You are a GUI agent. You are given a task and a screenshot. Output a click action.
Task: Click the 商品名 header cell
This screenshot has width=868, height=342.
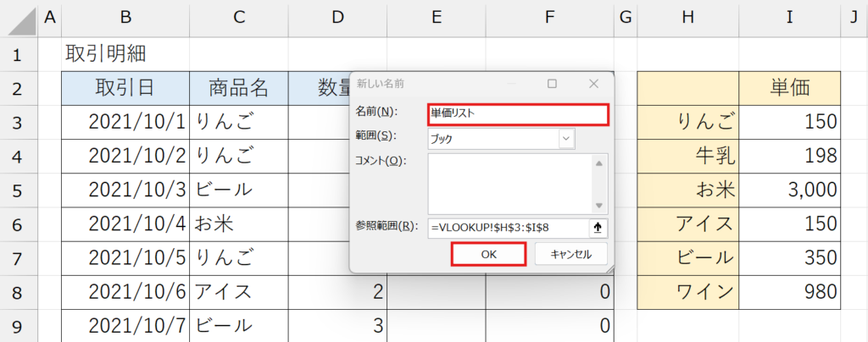click(x=238, y=88)
